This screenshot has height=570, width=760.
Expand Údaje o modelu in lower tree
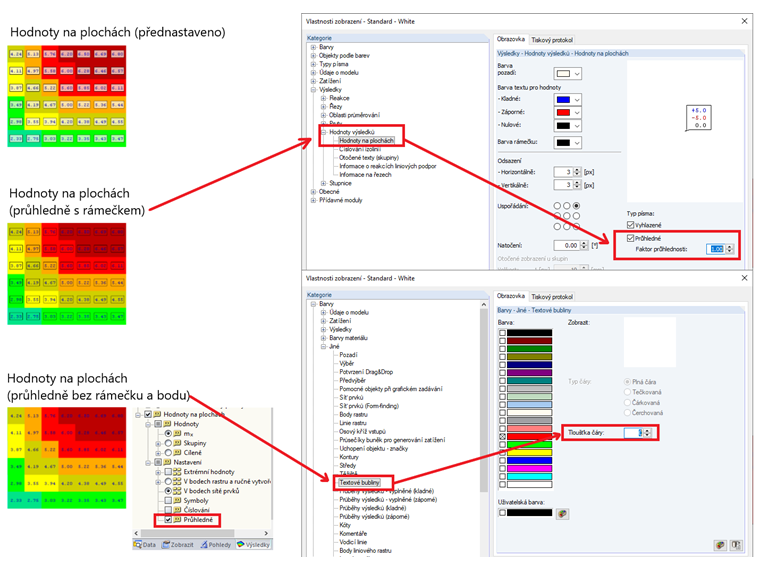coord(323,313)
